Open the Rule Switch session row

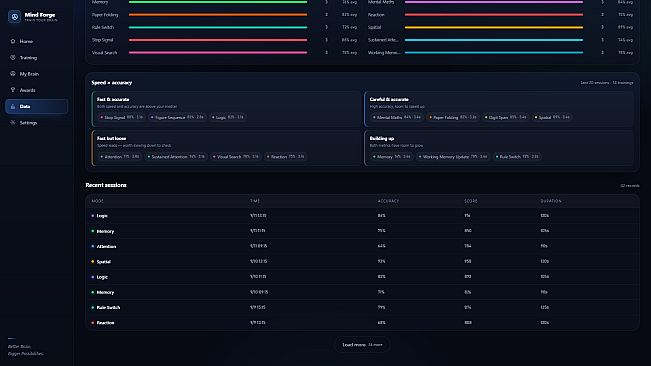362,307
